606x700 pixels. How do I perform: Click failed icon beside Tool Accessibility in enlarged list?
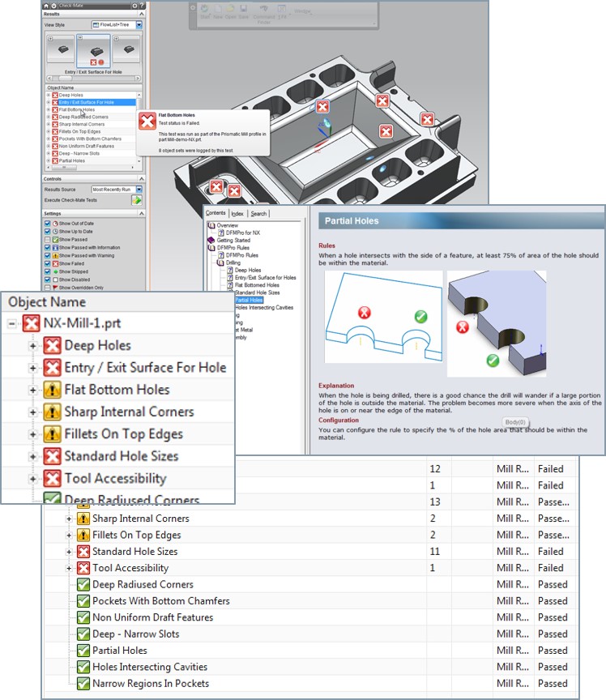pyautogui.click(x=52, y=479)
